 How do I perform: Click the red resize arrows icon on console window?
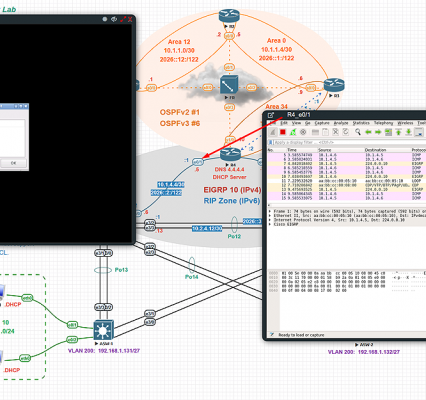pyautogui.click(x=123, y=19)
